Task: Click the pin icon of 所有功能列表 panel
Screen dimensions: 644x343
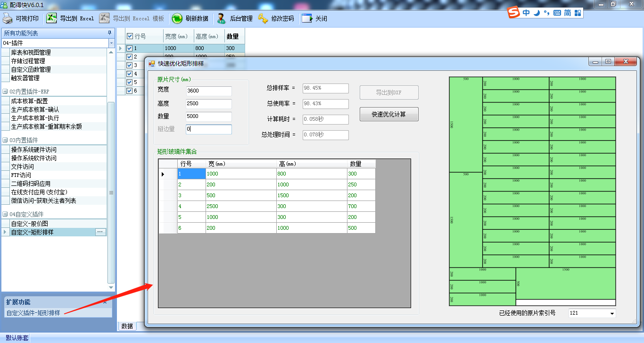Action: [x=110, y=33]
